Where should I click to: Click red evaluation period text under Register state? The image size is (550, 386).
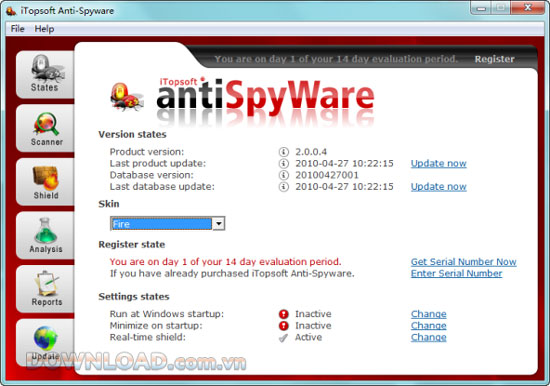click(x=225, y=262)
